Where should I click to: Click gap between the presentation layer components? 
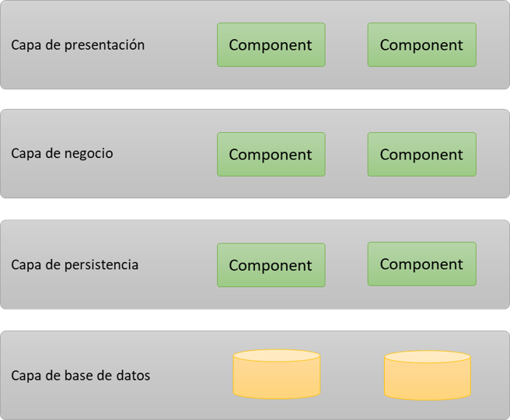coord(346,45)
